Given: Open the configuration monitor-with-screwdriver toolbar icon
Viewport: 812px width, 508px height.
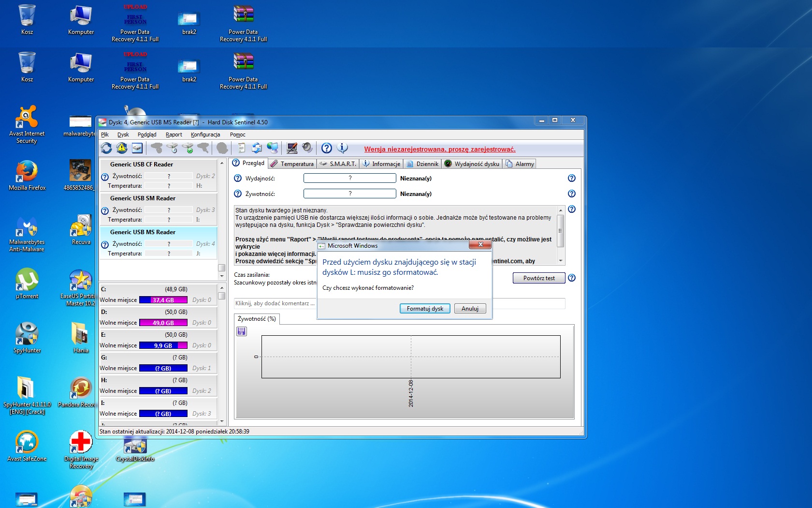Looking at the screenshot, I should click(x=292, y=148).
